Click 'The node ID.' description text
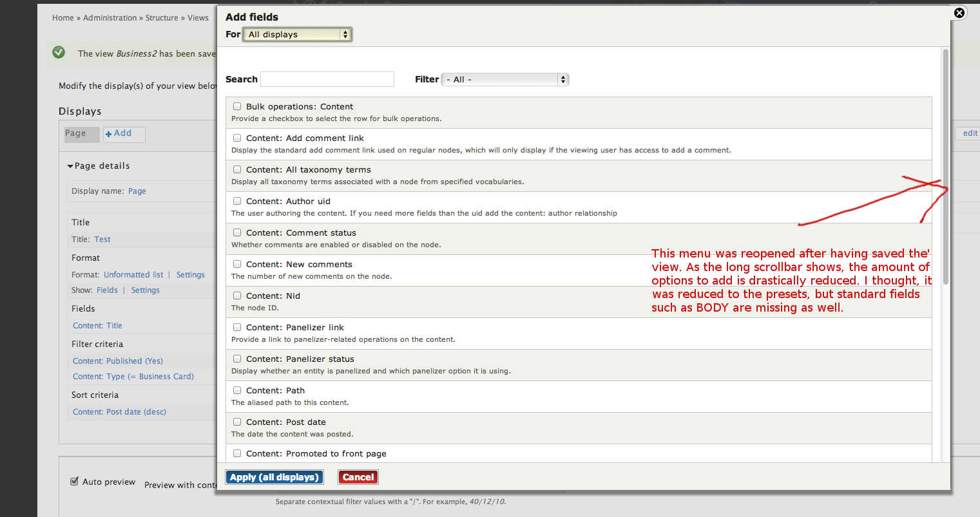 (x=255, y=308)
